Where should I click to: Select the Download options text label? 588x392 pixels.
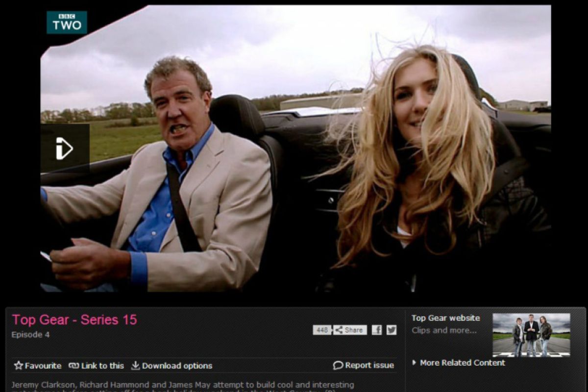pyautogui.click(x=177, y=366)
